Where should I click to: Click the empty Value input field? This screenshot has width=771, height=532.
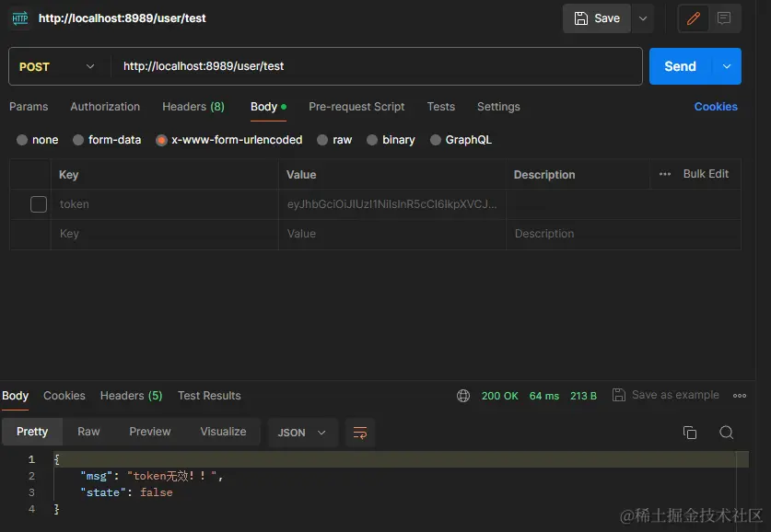(391, 234)
